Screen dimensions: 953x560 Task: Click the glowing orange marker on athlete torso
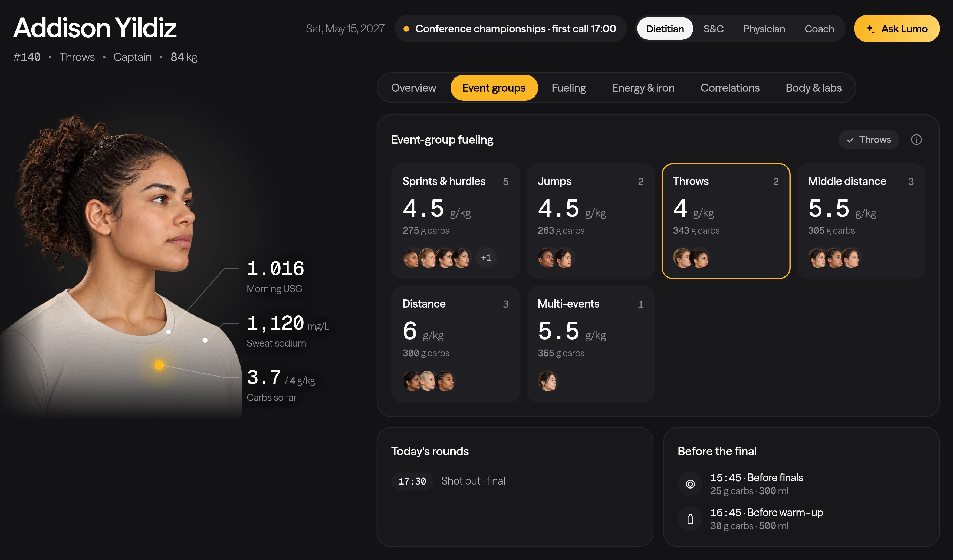[x=159, y=365]
